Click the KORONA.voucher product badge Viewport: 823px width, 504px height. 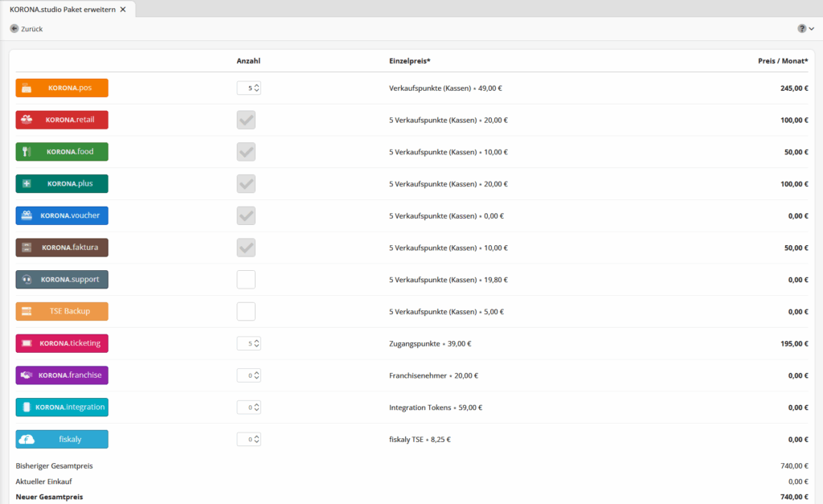point(62,215)
